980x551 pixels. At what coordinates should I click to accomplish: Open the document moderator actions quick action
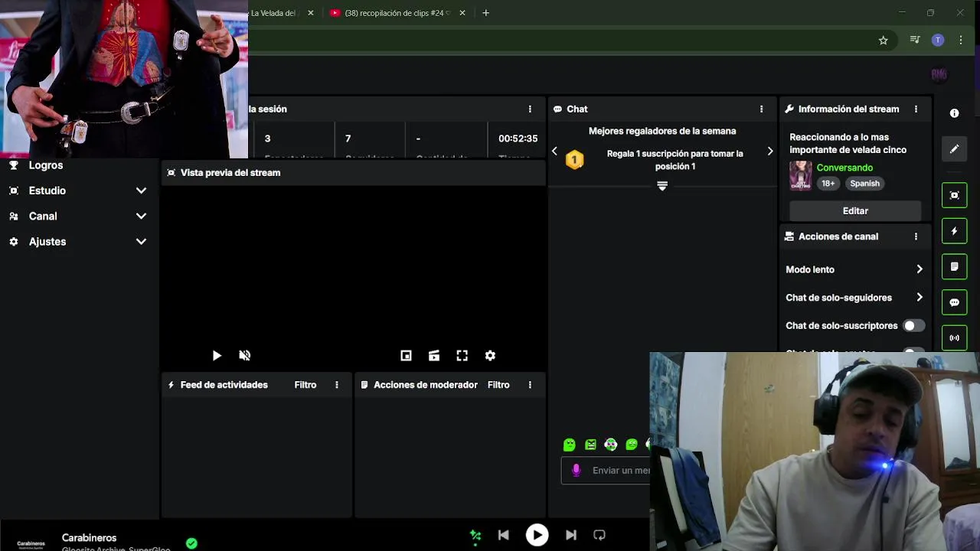tap(954, 266)
